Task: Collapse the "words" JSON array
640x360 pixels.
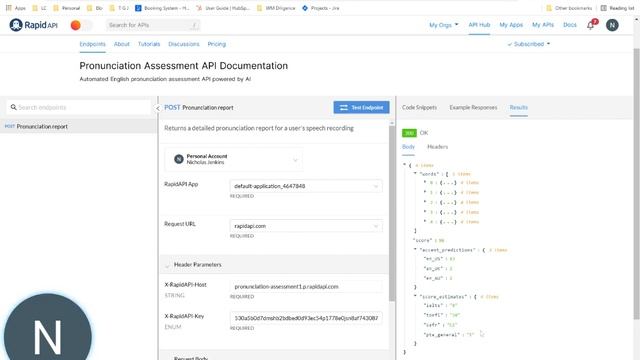Action: click(415, 174)
